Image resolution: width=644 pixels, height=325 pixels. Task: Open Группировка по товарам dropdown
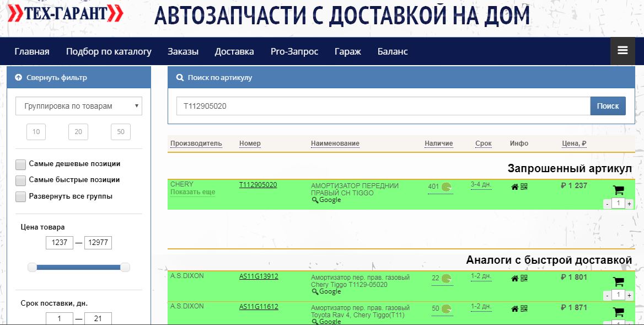78,106
